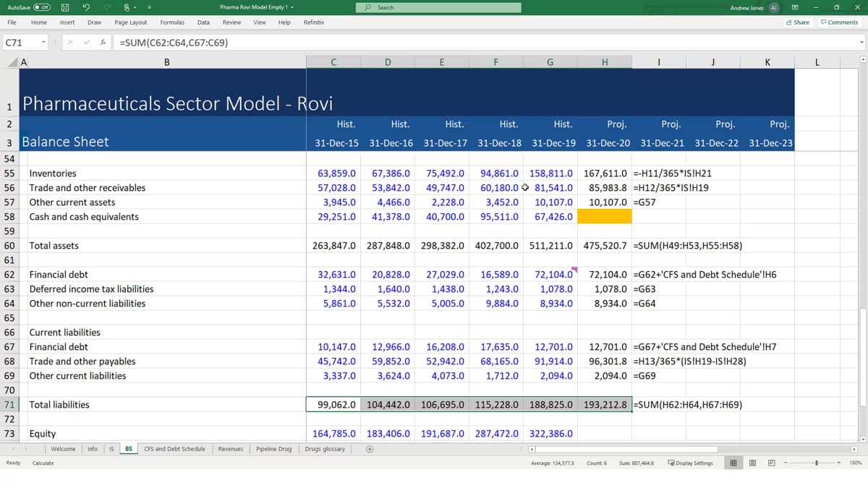Open the Page Layout ribbon tab

pyautogui.click(x=131, y=22)
